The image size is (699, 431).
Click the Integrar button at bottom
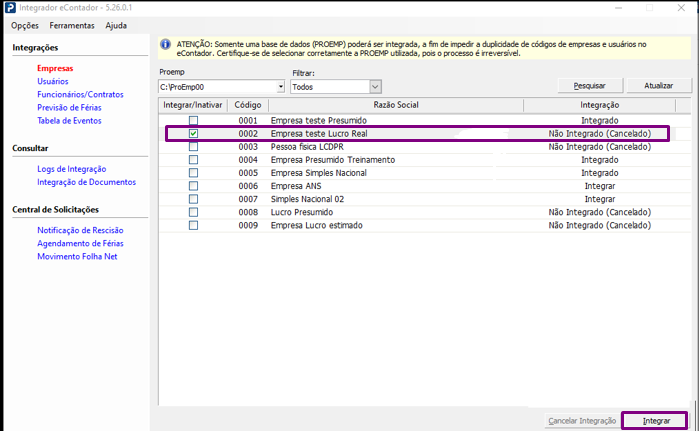click(x=656, y=421)
